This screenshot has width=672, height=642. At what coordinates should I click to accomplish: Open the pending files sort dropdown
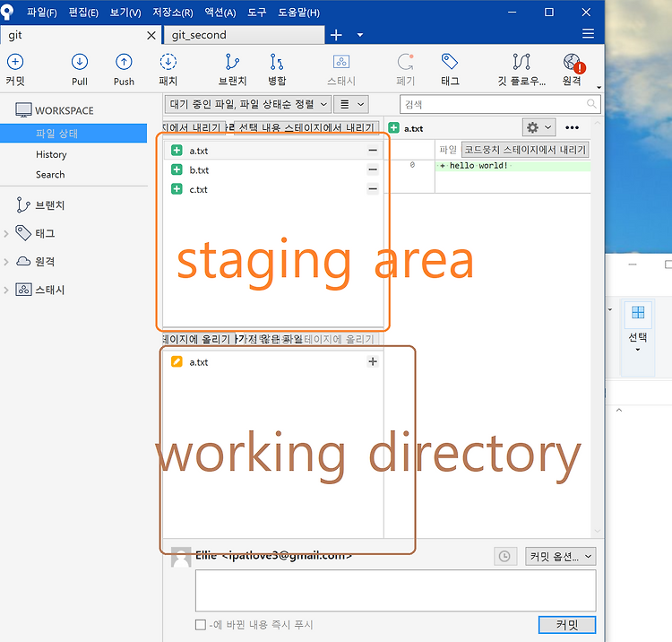pos(247,104)
